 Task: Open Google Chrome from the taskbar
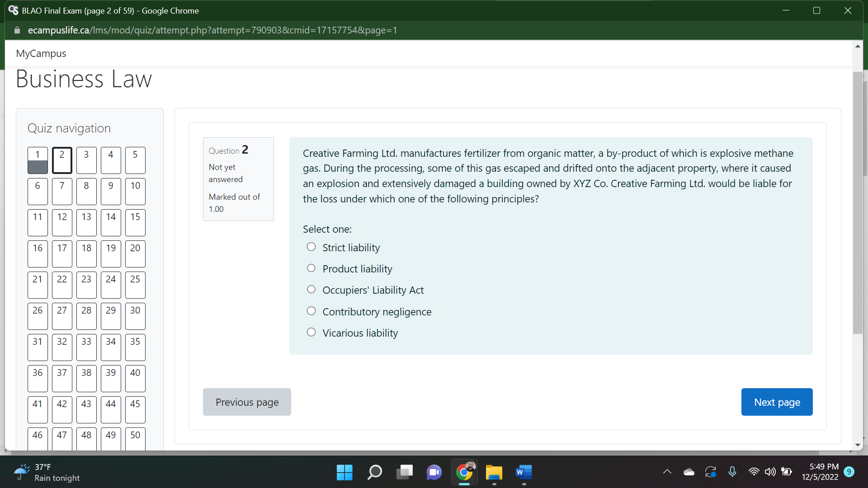(x=464, y=472)
